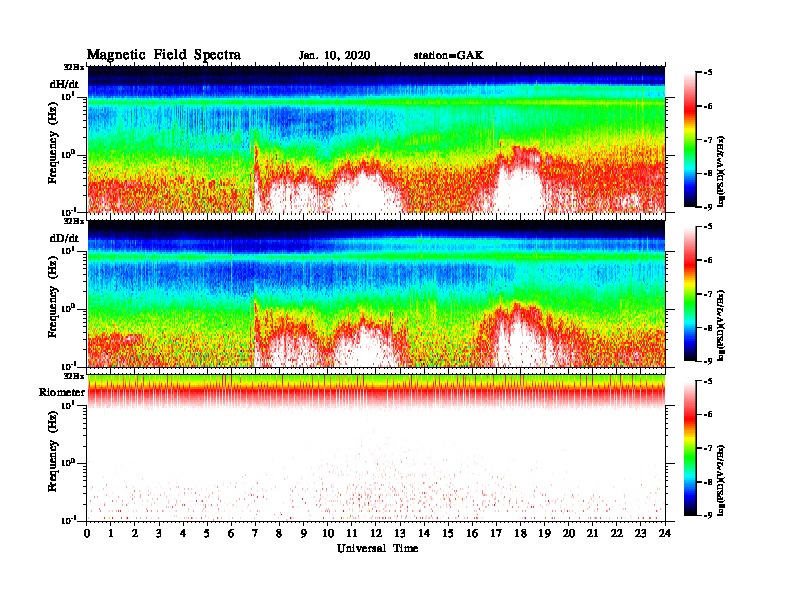The width and height of the screenshot is (792, 612).
Task: Click the "23" hour tick on time axis
Action: coord(640,534)
